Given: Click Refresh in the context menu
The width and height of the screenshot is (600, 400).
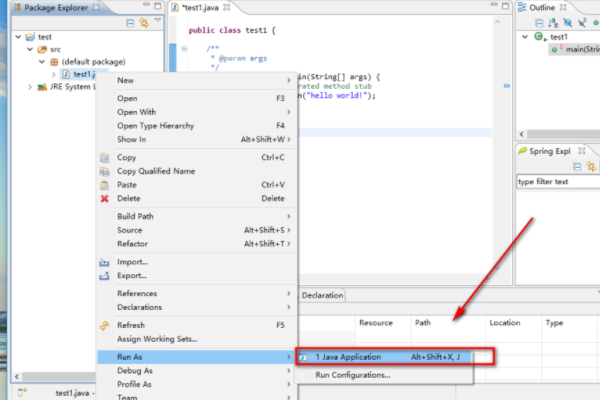Looking at the screenshot, I should coord(133,325).
